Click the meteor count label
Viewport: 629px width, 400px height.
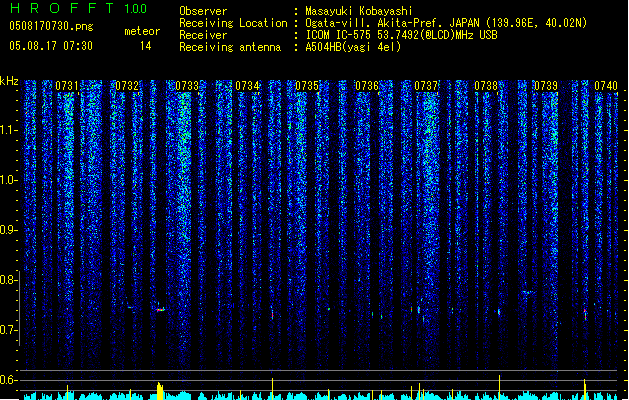click(142, 31)
